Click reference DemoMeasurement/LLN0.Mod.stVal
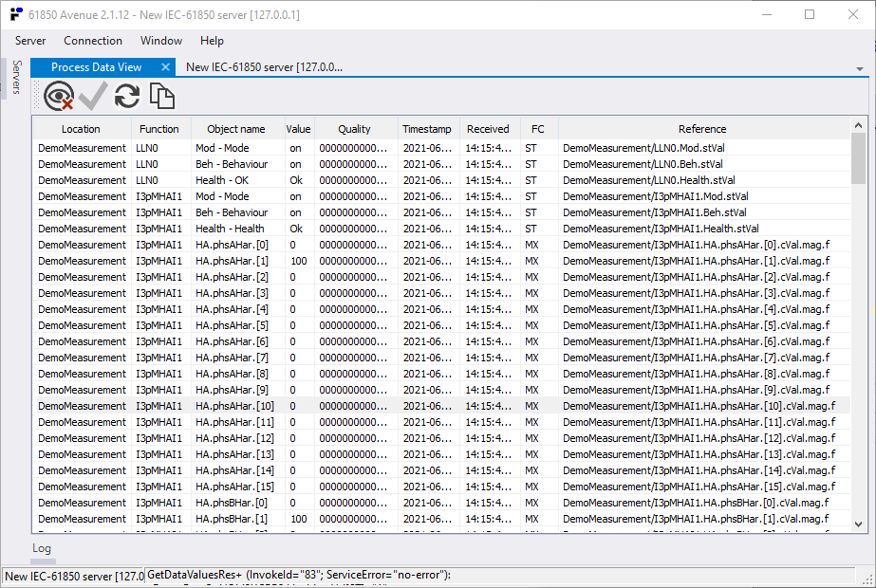876x588 pixels. click(643, 148)
